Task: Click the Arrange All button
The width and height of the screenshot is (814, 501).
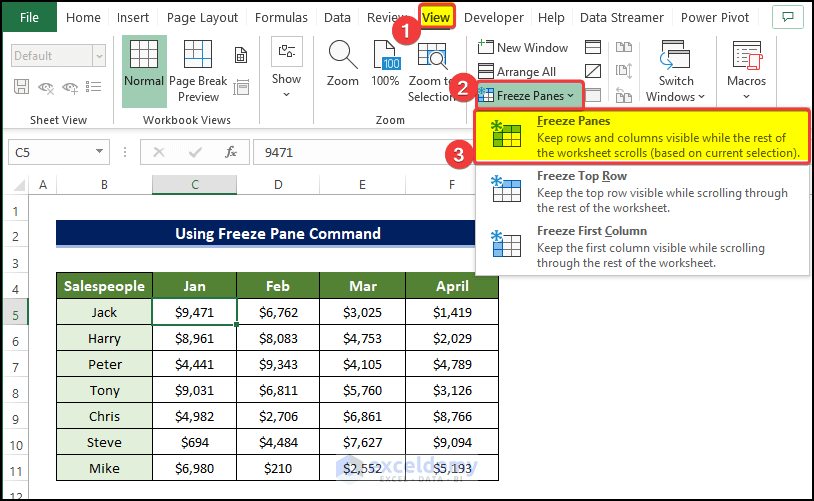Action: tap(517, 72)
